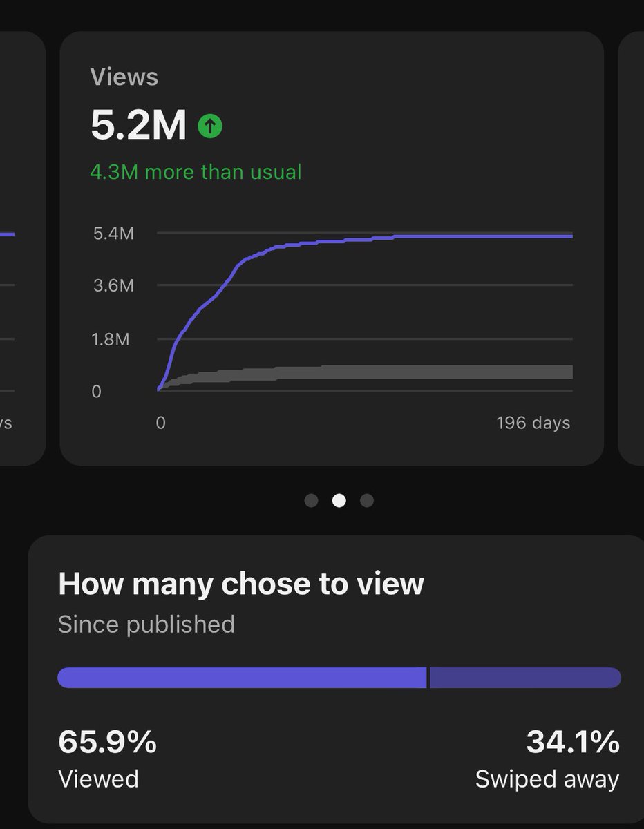Select the first carousel dot
Image resolution: width=644 pixels, height=829 pixels.
point(311,501)
